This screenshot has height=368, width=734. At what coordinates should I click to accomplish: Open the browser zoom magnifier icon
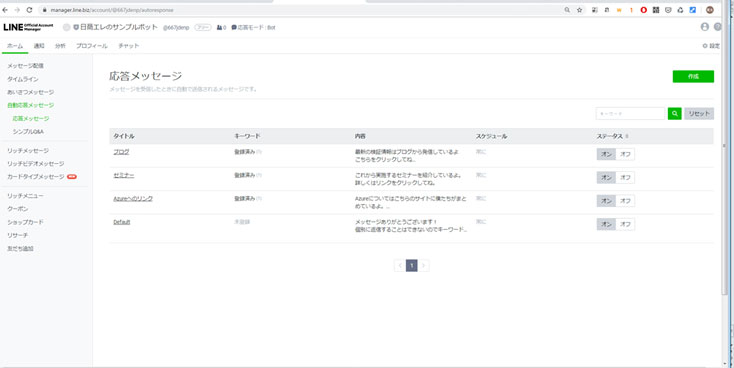click(x=567, y=10)
